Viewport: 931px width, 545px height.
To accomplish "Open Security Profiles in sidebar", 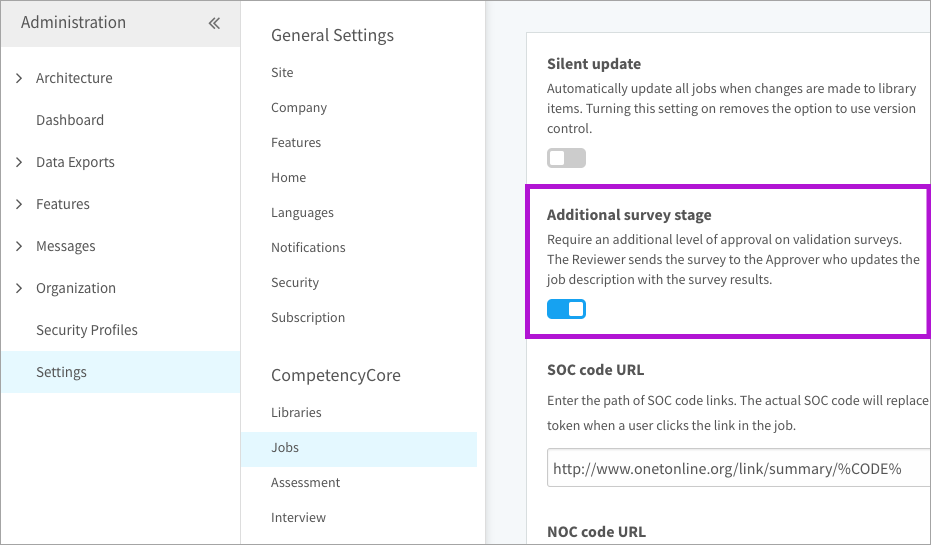I will point(87,330).
